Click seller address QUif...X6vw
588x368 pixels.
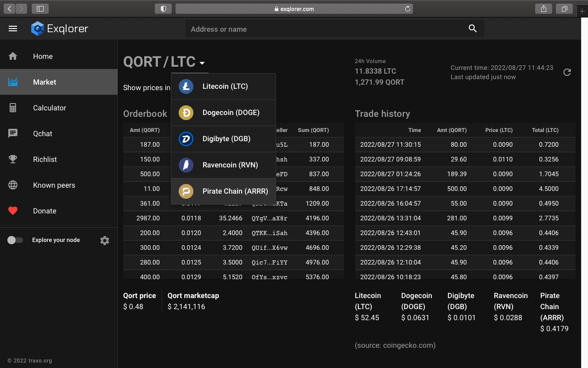(270, 247)
